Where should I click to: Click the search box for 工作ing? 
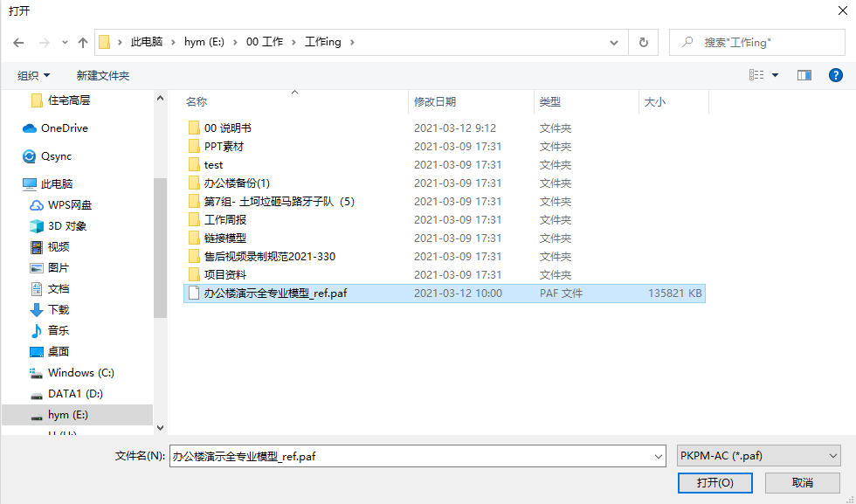(757, 43)
